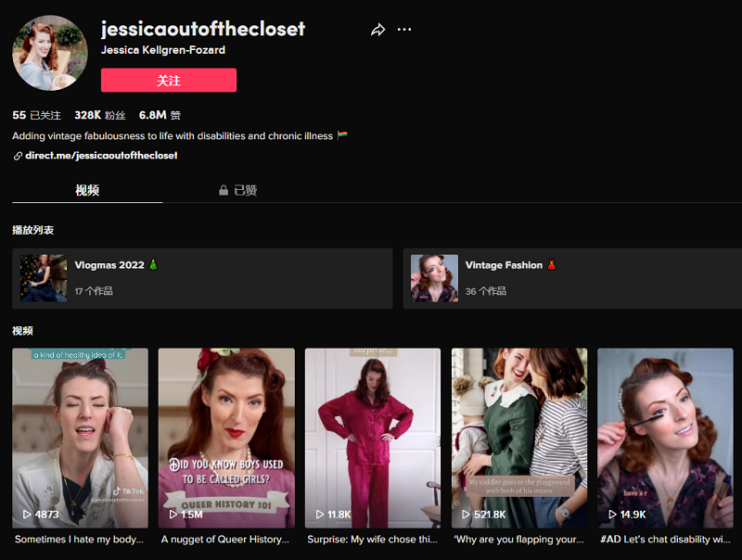Switch to the 视频 videos tab
The height and width of the screenshot is (560, 742).
tap(87, 190)
